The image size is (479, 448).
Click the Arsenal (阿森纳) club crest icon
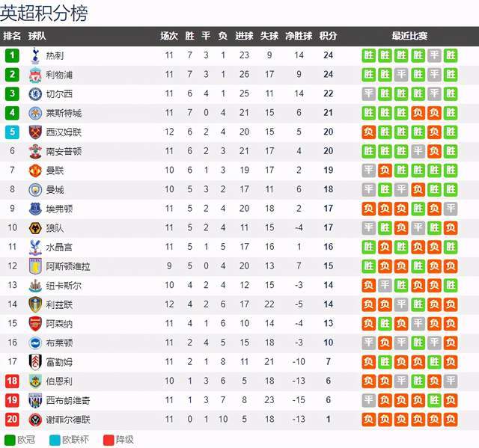point(34,323)
